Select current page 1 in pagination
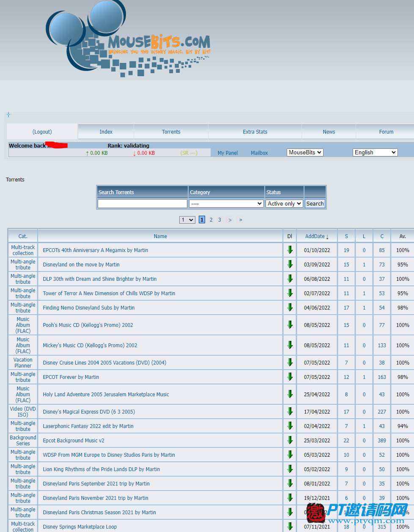 click(x=202, y=220)
